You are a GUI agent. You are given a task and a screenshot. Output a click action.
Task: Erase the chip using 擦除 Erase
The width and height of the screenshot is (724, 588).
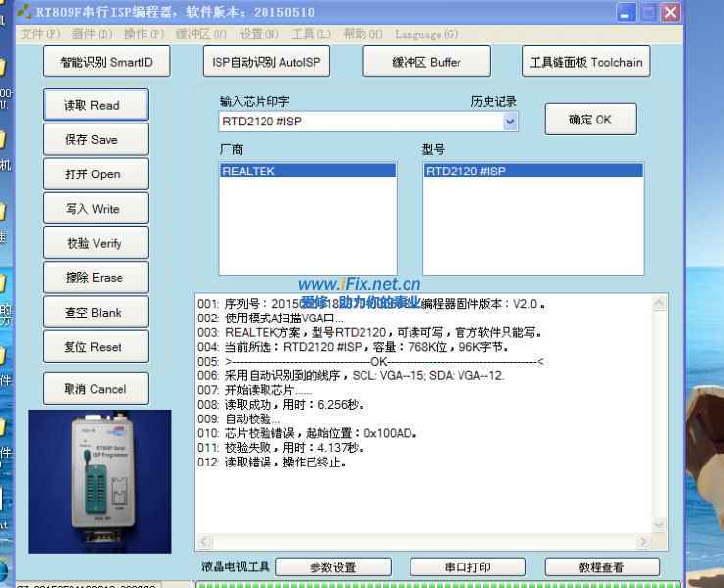click(95, 278)
